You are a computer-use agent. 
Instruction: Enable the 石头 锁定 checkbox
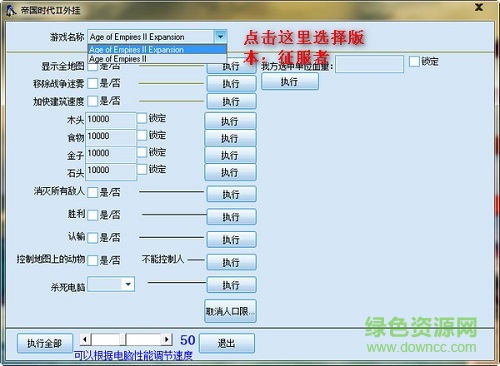pyautogui.click(x=142, y=169)
